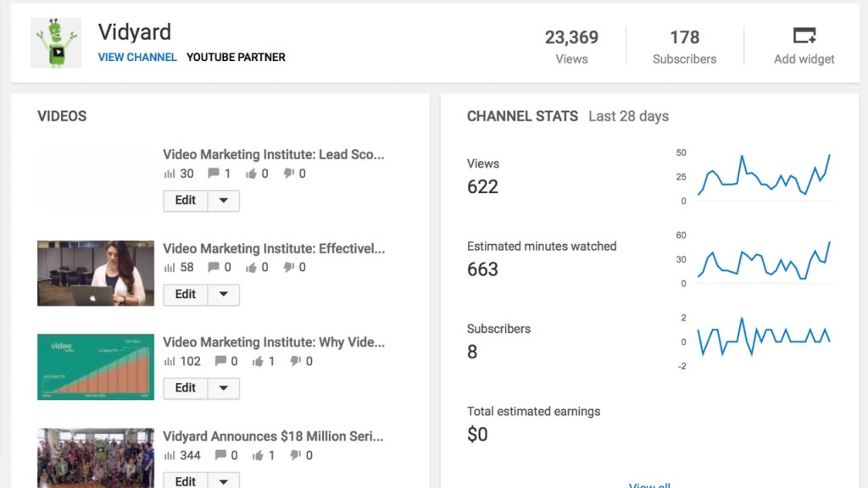
Task: Click thumbs-down icon for $18 Million Seri... video
Action: [296, 456]
